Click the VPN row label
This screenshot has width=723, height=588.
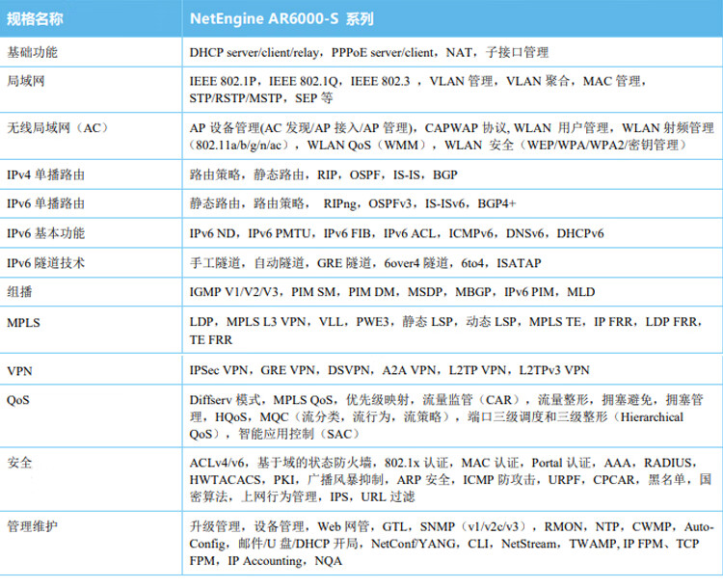[19, 369]
